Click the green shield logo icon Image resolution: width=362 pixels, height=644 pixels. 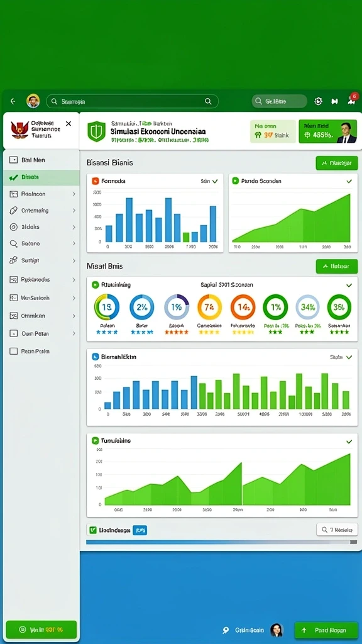point(96,131)
